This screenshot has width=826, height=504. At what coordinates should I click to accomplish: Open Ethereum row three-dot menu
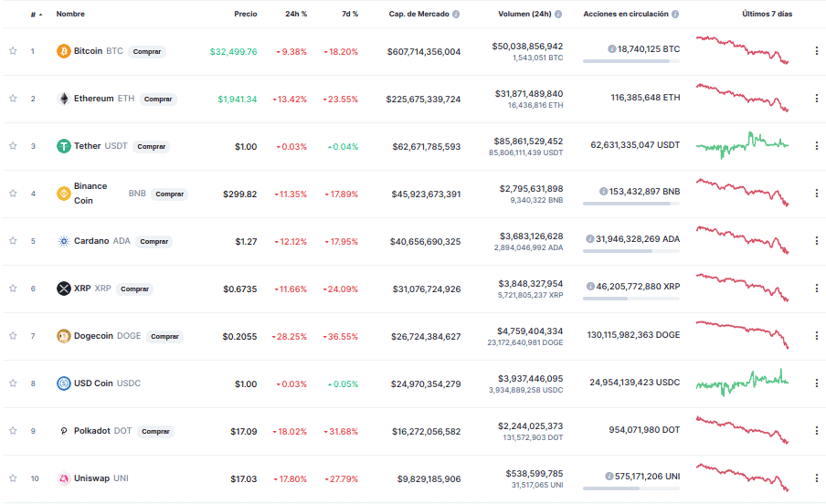pos(817,98)
